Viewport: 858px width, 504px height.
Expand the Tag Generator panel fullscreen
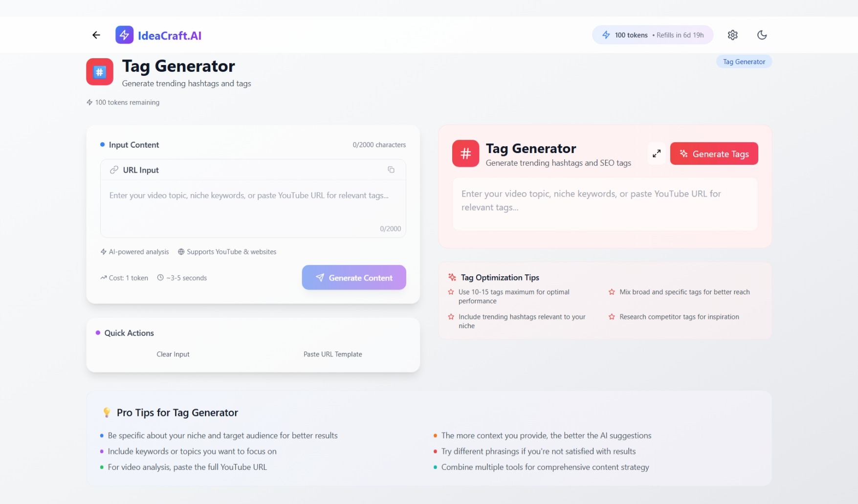coord(657,153)
